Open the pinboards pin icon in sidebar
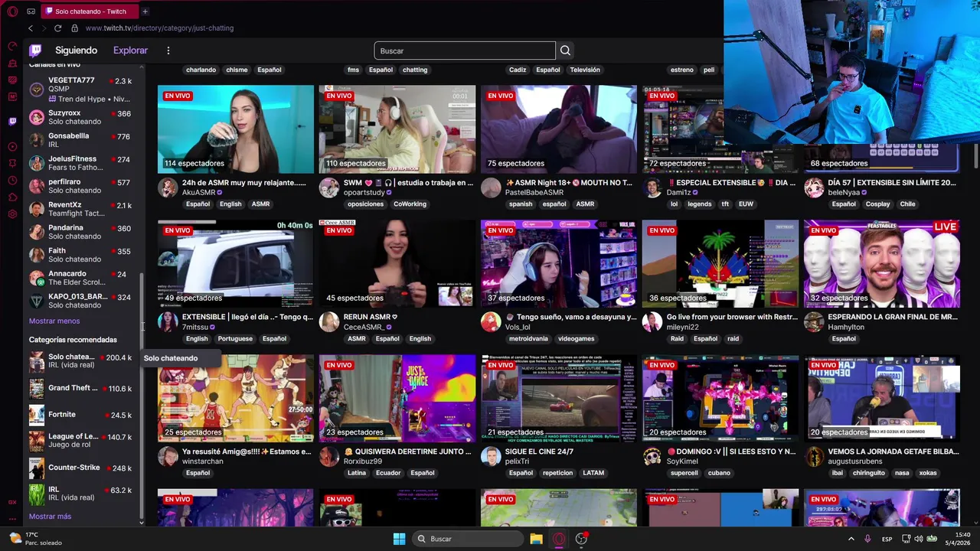 [12, 163]
